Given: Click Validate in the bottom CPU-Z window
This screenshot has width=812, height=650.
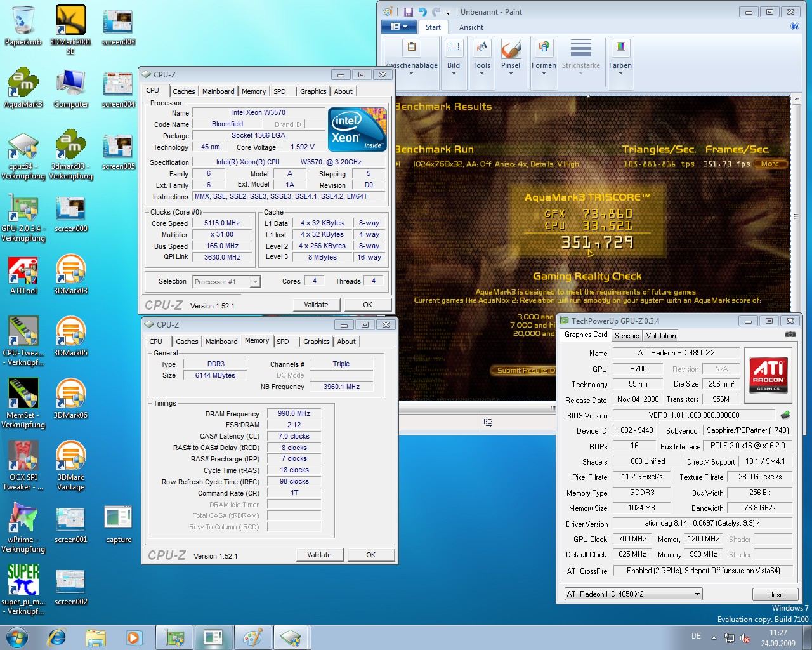Looking at the screenshot, I should (319, 555).
